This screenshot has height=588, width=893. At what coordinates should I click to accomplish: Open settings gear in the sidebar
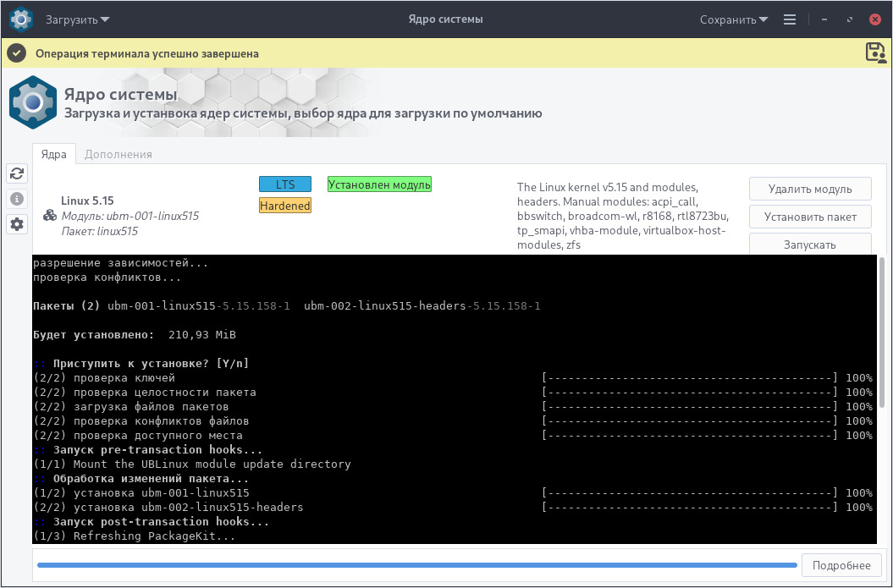17,223
